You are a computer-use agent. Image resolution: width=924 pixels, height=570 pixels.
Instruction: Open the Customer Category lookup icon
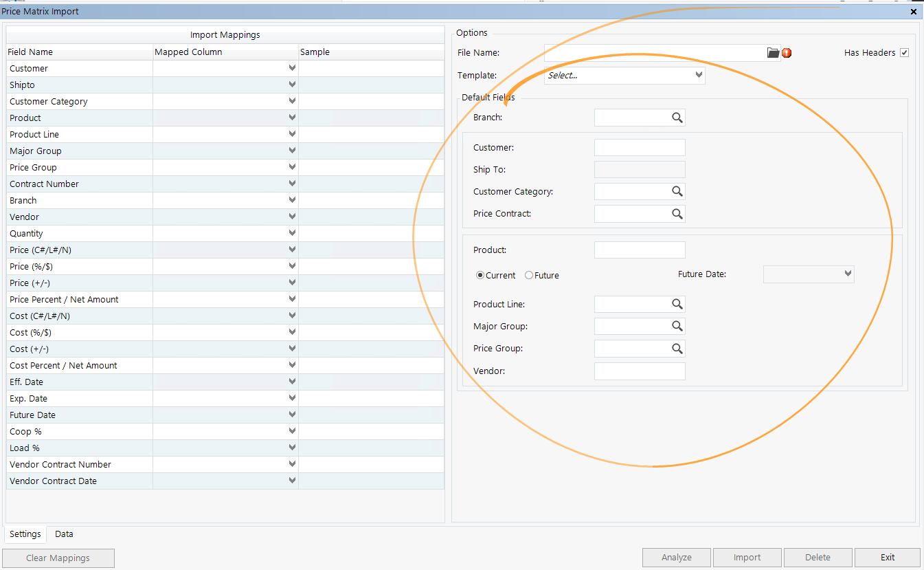click(677, 191)
